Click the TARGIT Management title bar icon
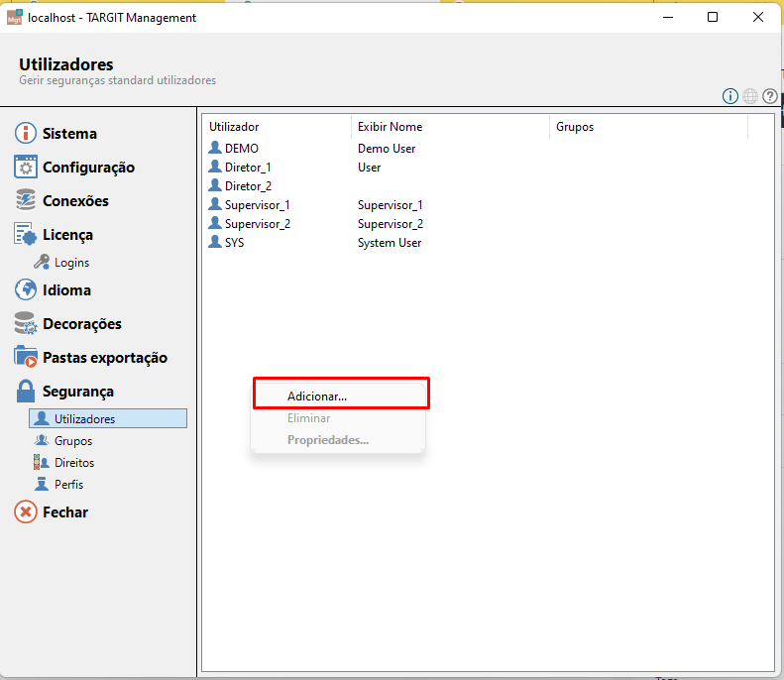 15,17
